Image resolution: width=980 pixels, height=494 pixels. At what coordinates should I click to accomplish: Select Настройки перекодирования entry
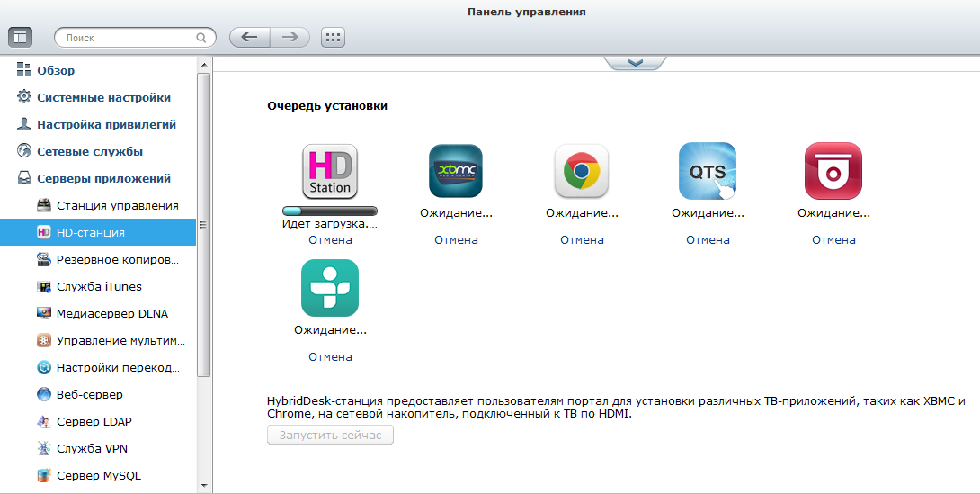coord(118,368)
